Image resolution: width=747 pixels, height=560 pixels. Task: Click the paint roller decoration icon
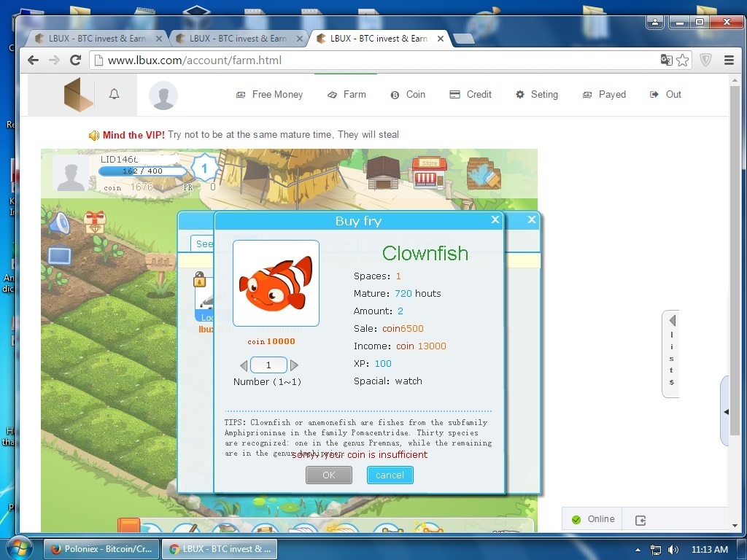pos(484,174)
